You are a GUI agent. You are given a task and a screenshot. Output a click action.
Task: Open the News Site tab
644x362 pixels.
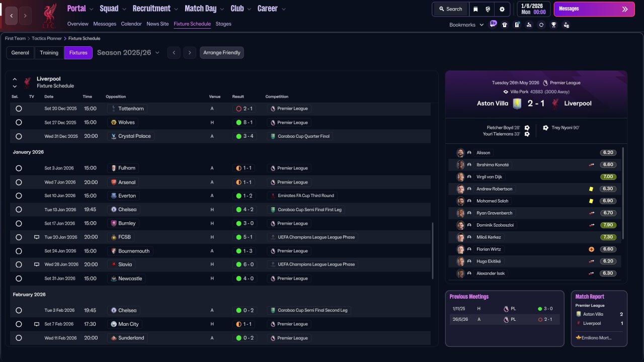(x=157, y=24)
